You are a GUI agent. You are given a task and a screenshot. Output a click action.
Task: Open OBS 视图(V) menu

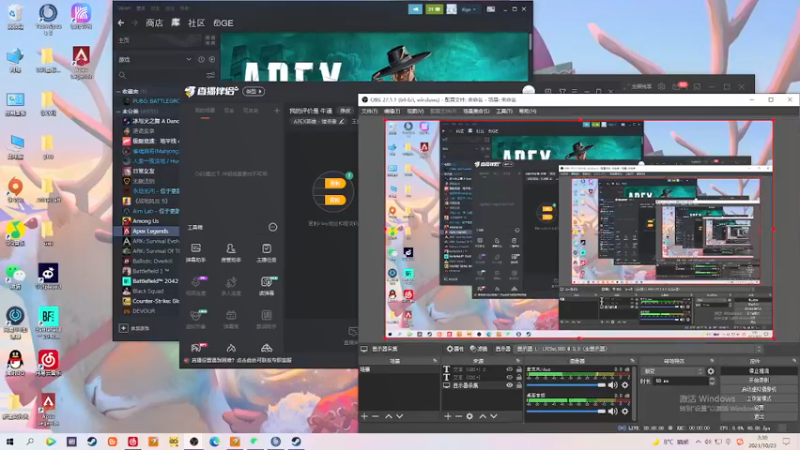click(415, 111)
